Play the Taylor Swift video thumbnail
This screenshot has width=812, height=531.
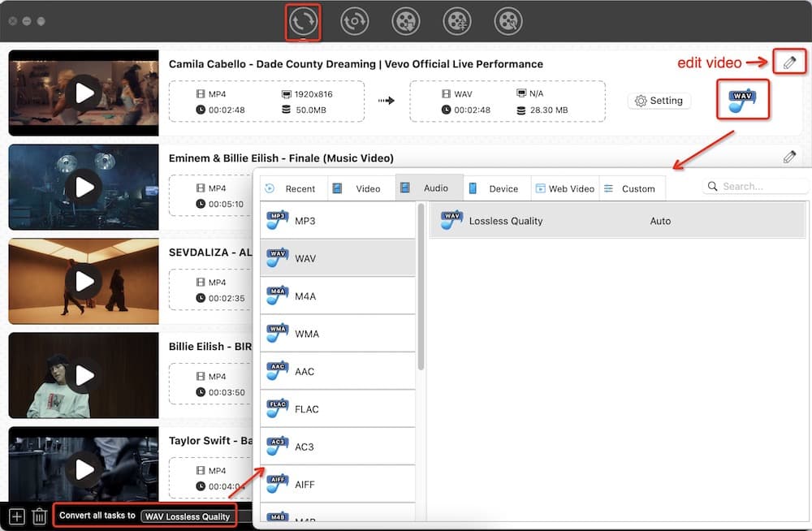84,469
